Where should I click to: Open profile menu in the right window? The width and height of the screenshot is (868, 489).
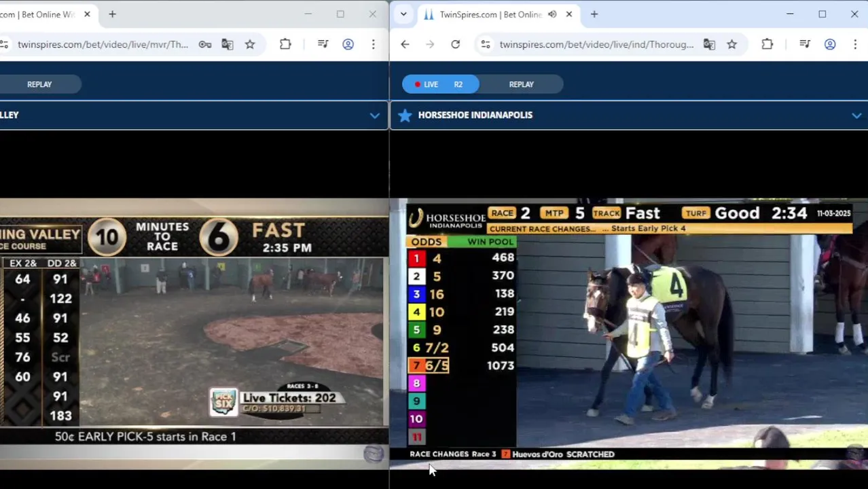[x=830, y=44]
